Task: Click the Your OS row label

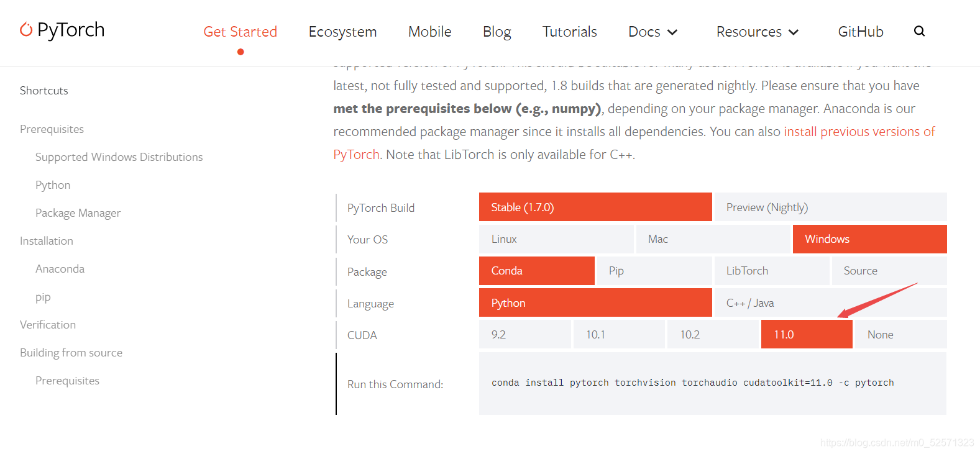Action: pyautogui.click(x=367, y=239)
